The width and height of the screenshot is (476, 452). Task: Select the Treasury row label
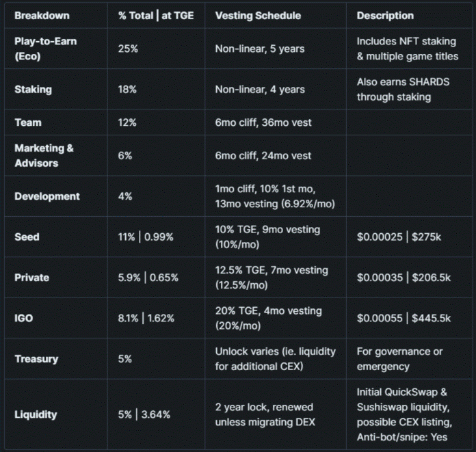(x=36, y=359)
